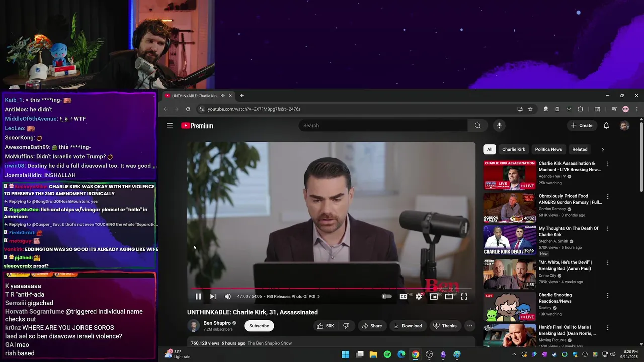Viewport: 644px width, 362px height.
Task: Dislike the Ben Shapiro video
Action: 346,326
